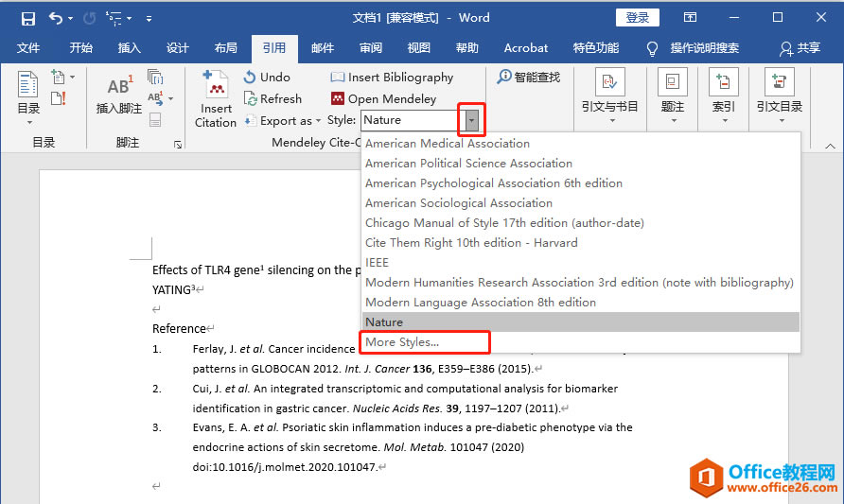The image size is (844, 504).
Task: Switch to the 布局 tab
Action: point(225,48)
